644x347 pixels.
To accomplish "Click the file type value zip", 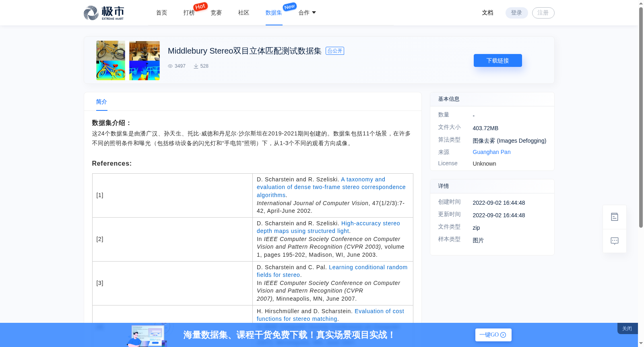I will point(476,228).
